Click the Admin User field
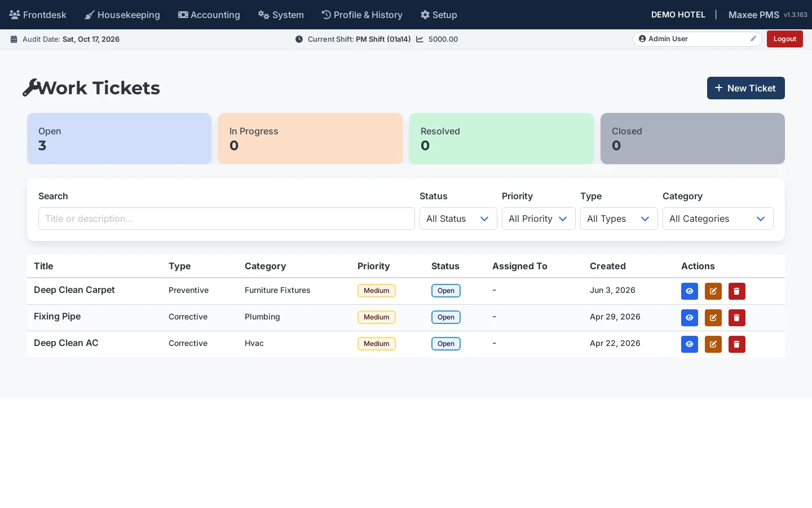 pyautogui.click(x=697, y=39)
